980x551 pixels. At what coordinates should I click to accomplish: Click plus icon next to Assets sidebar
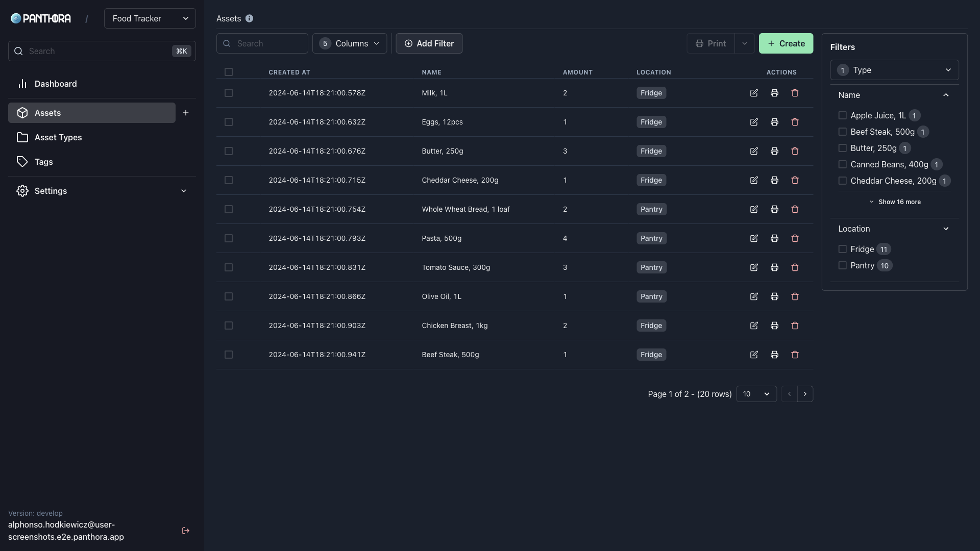[186, 113]
